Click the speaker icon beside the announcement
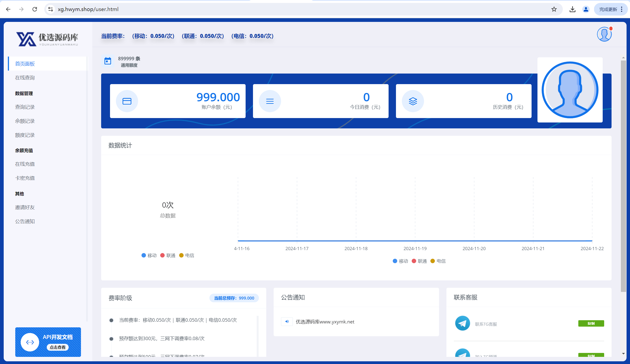 coord(287,321)
